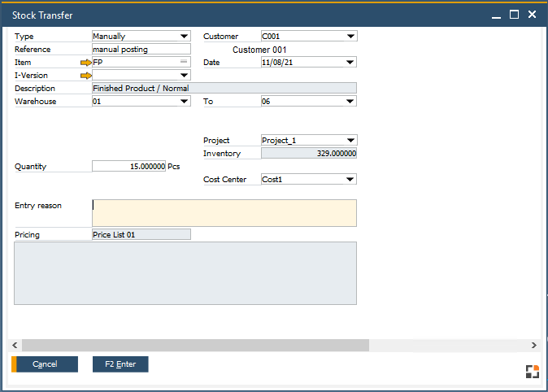The width and height of the screenshot is (548, 392).
Task: Open the Project dropdown showing Project_1
Action: 350,141
